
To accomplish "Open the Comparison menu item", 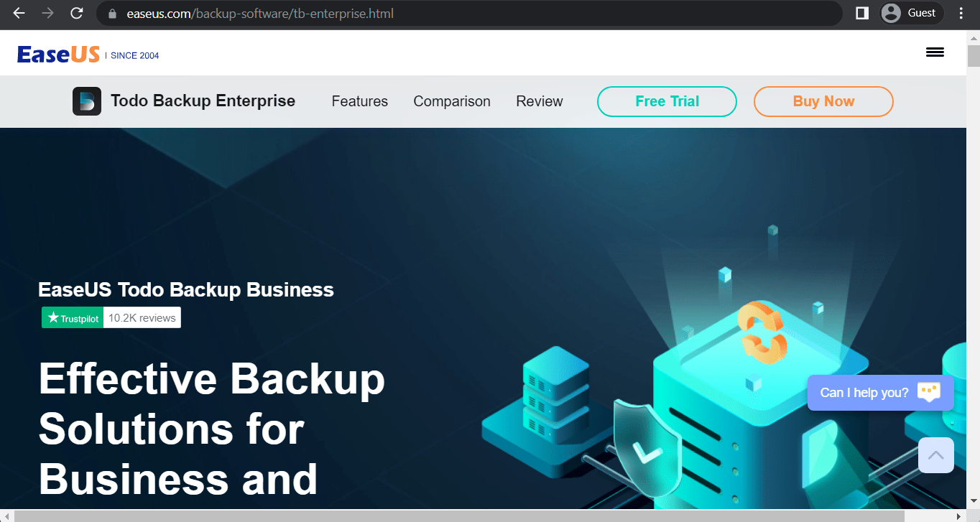I will [452, 101].
